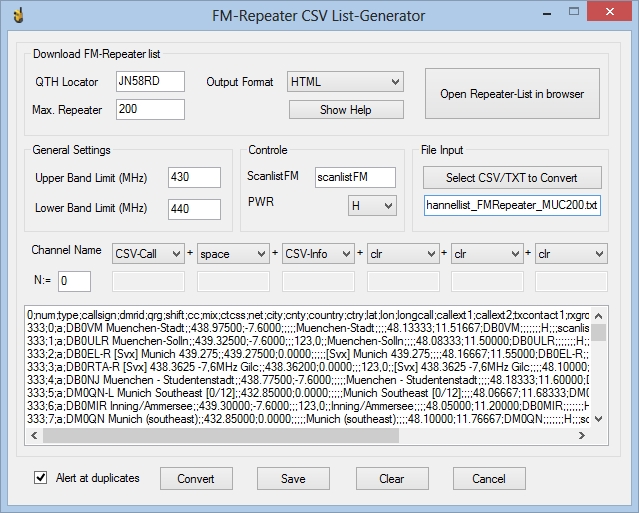Click the Save button

tap(293, 478)
